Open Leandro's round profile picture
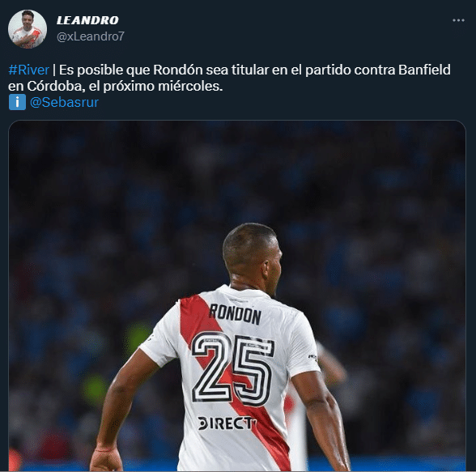 pyautogui.click(x=28, y=29)
